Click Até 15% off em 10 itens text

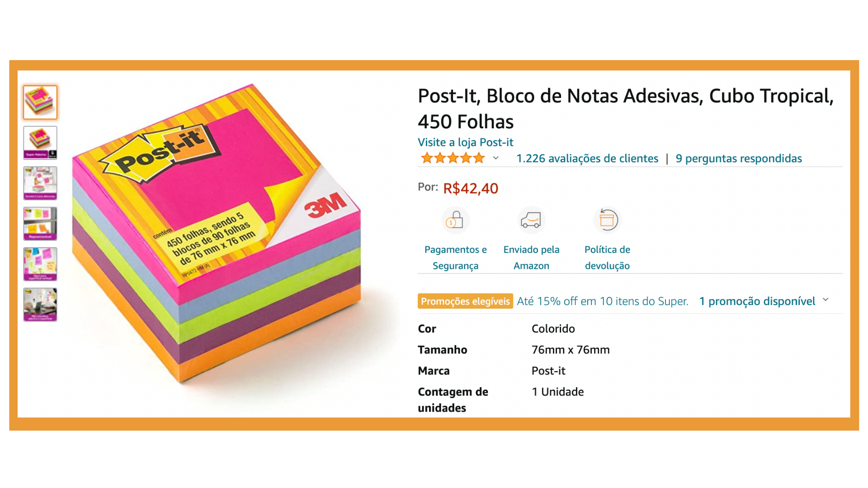(603, 301)
